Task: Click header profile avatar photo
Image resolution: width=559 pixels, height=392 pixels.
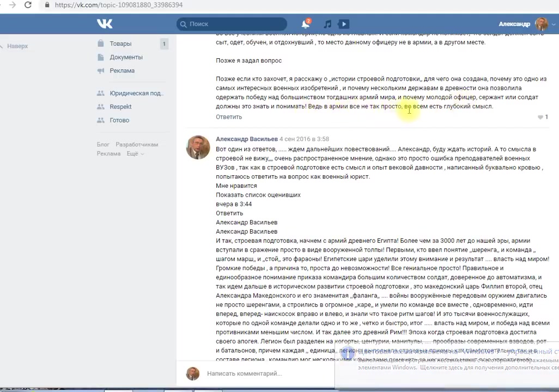Action: pos(542,24)
